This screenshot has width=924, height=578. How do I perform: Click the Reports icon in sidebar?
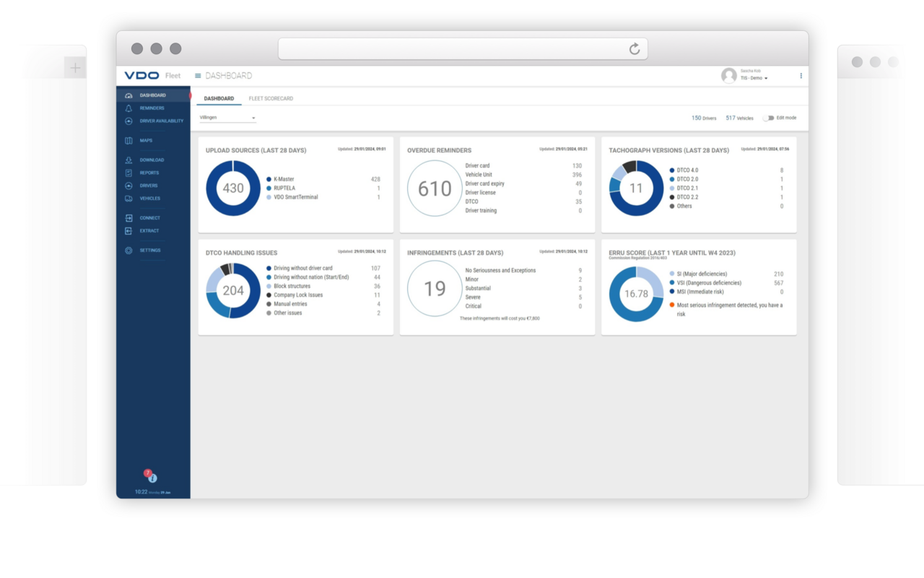128,173
